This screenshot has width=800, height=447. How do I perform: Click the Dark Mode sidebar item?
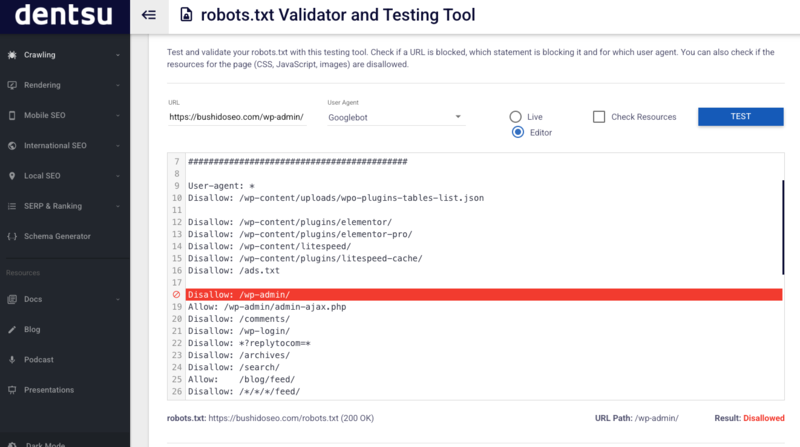coord(65,443)
